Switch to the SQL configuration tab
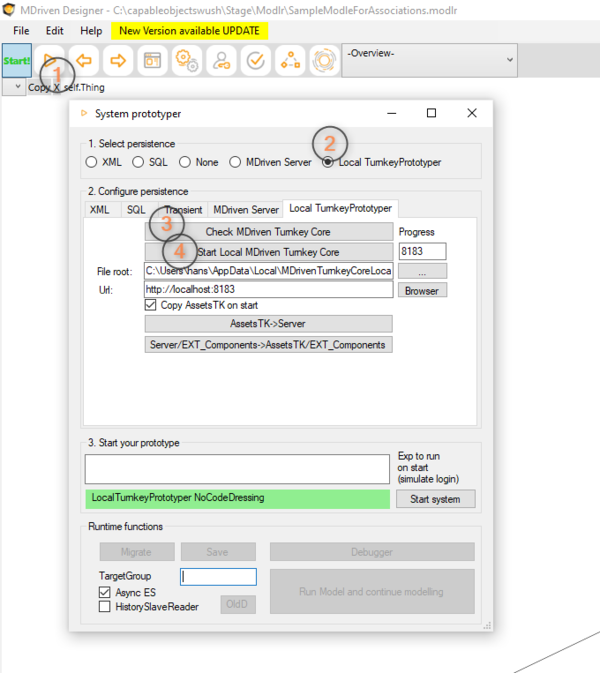Image resolution: width=600 pixels, height=673 pixels. 136,209
